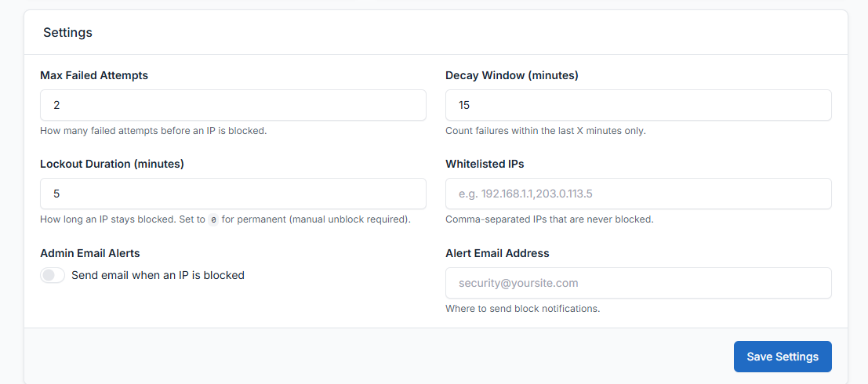Select the Lockout Duration input box
Image resolution: width=868 pixels, height=384 pixels.
(x=233, y=194)
